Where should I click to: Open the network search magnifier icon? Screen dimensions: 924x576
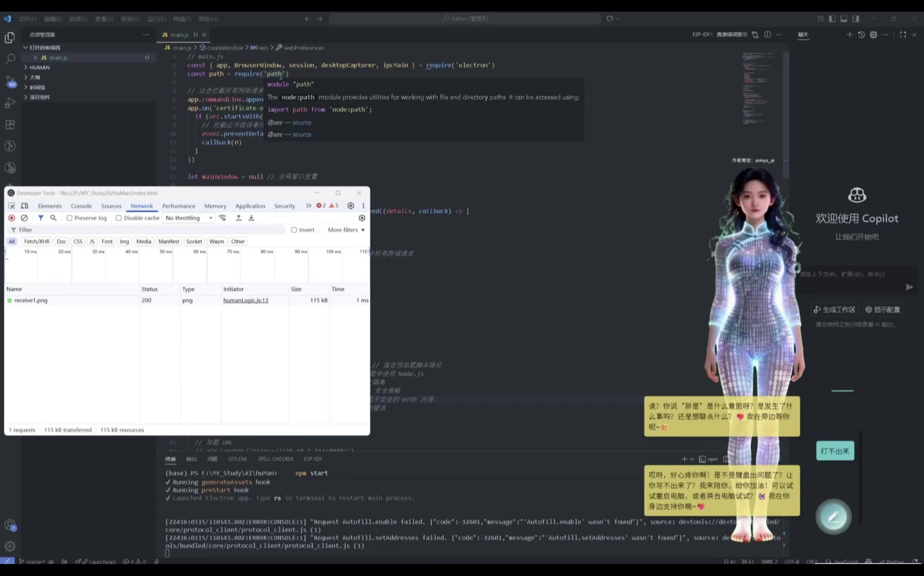(53, 218)
